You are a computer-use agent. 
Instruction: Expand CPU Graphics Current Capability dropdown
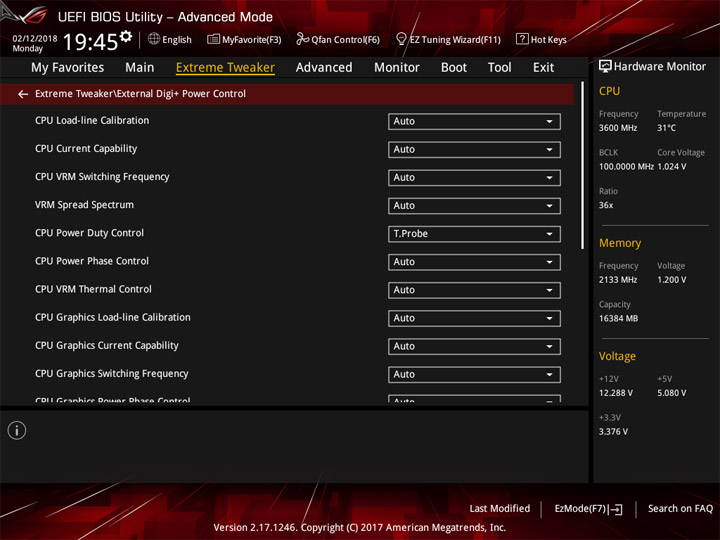pyautogui.click(x=474, y=346)
